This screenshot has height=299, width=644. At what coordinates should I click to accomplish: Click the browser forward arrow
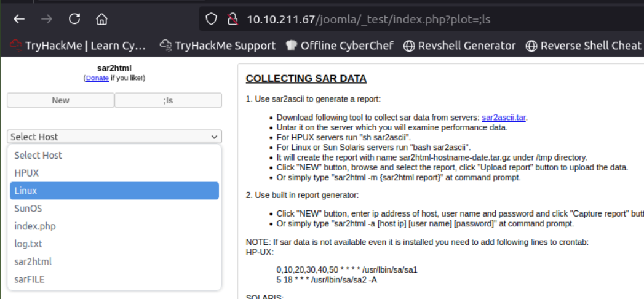pos(47,19)
